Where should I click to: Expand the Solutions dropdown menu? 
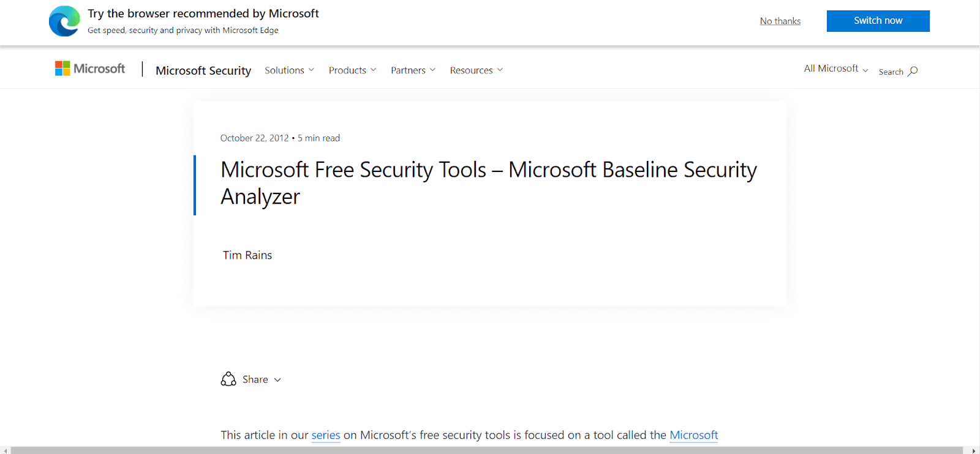pos(289,70)
